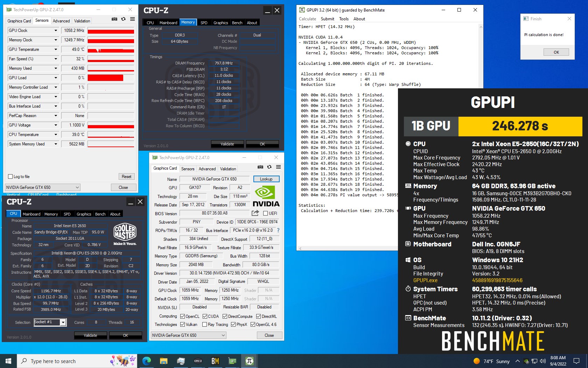Viewport: 588px width, 368px height.
Task: Click GPUPI horizontal scrollbar left arrow
Action: point(300,248)
